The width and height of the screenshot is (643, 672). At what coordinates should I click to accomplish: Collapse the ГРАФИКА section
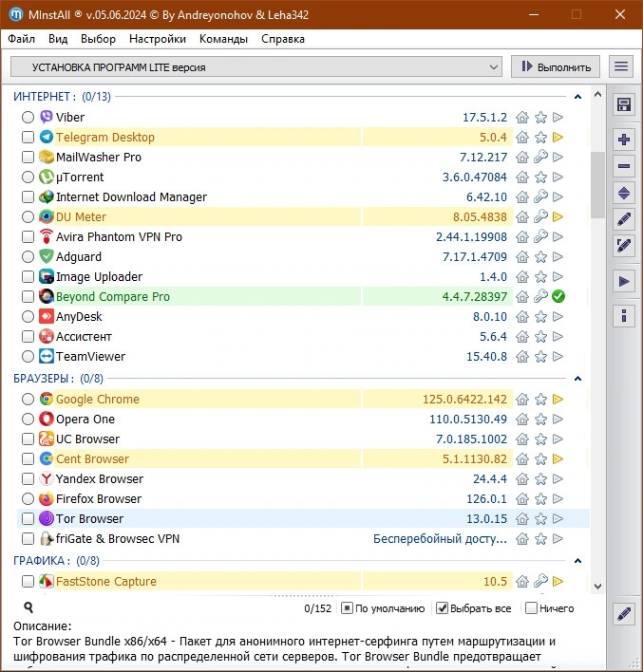(x=577, y=561)
